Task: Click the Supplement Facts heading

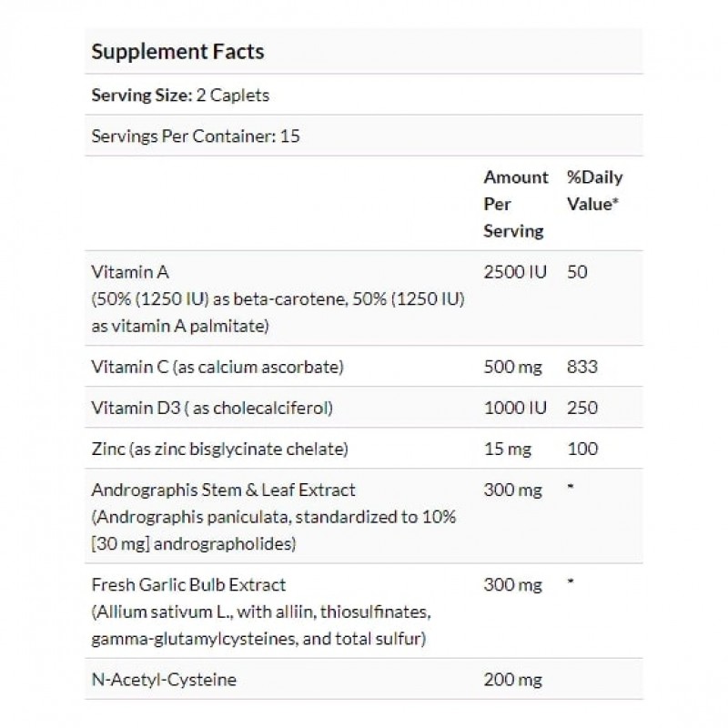Action: pyautogui.click(x=177, y=51)
